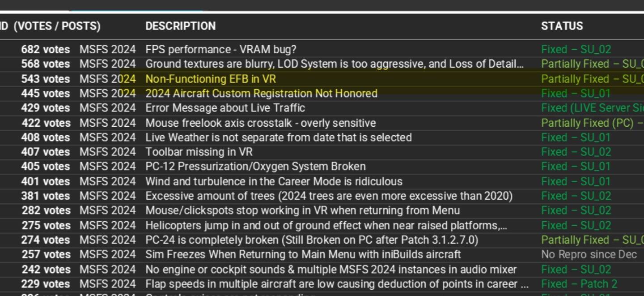
Task: Open 'Ground textures are blurry' issue
Action: 334,64
